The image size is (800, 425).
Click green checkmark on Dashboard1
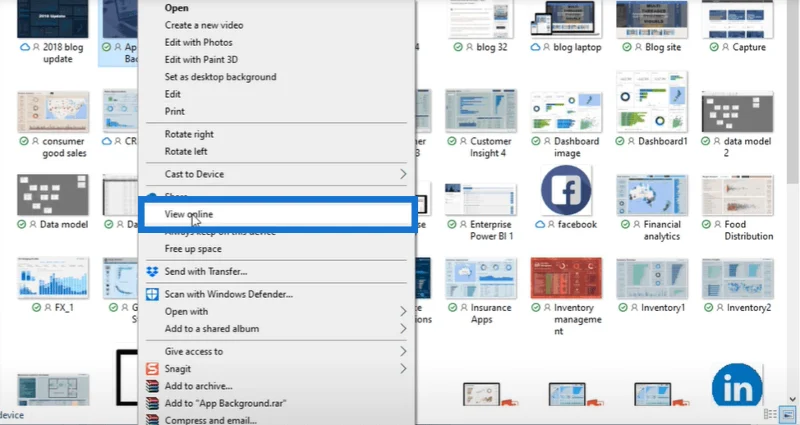tap(619, 141)
